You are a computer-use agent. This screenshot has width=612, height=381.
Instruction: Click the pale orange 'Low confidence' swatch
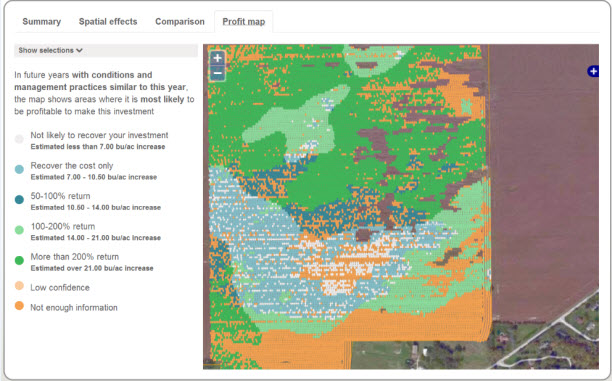19,286
